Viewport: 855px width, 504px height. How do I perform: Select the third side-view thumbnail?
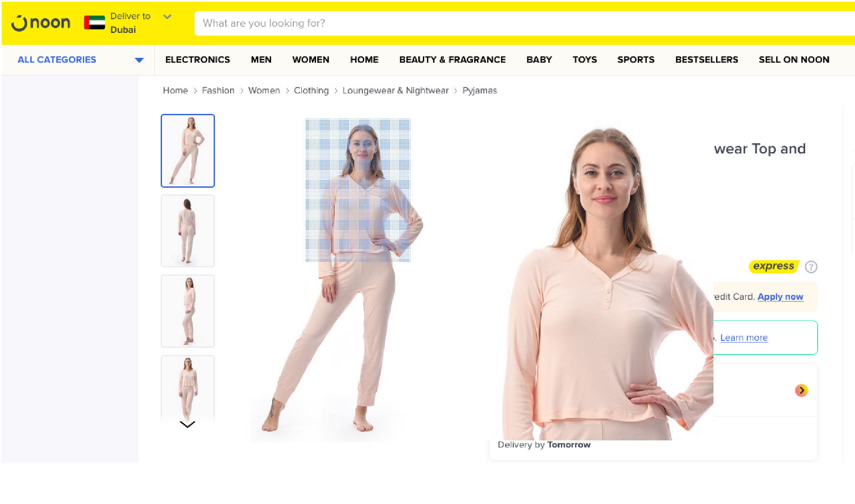(188, 311)
